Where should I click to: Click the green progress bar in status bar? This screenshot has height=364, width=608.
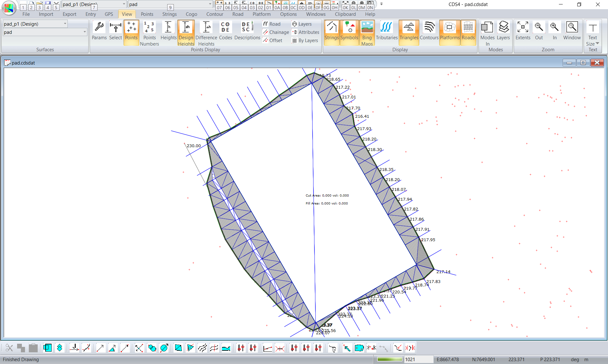(389, 359)
